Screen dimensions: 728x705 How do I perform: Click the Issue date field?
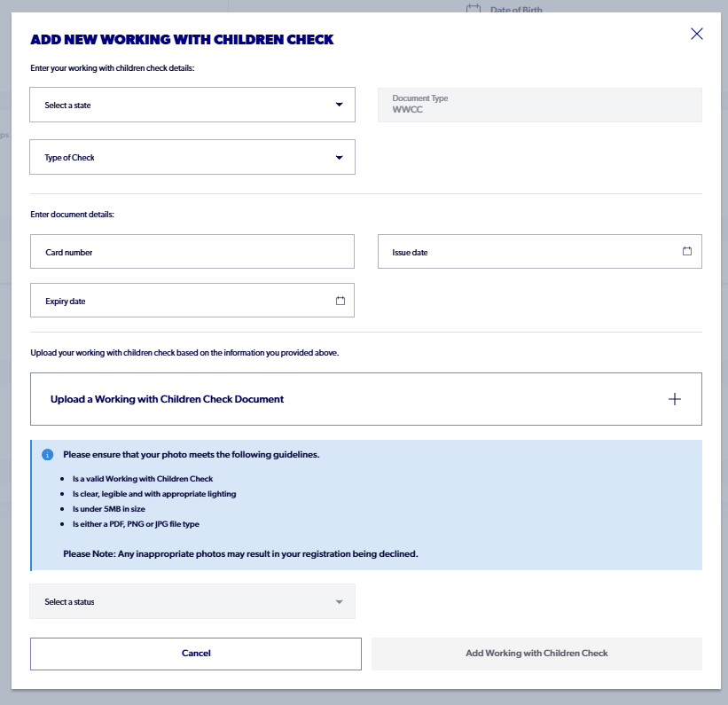(x=539, y=252)
